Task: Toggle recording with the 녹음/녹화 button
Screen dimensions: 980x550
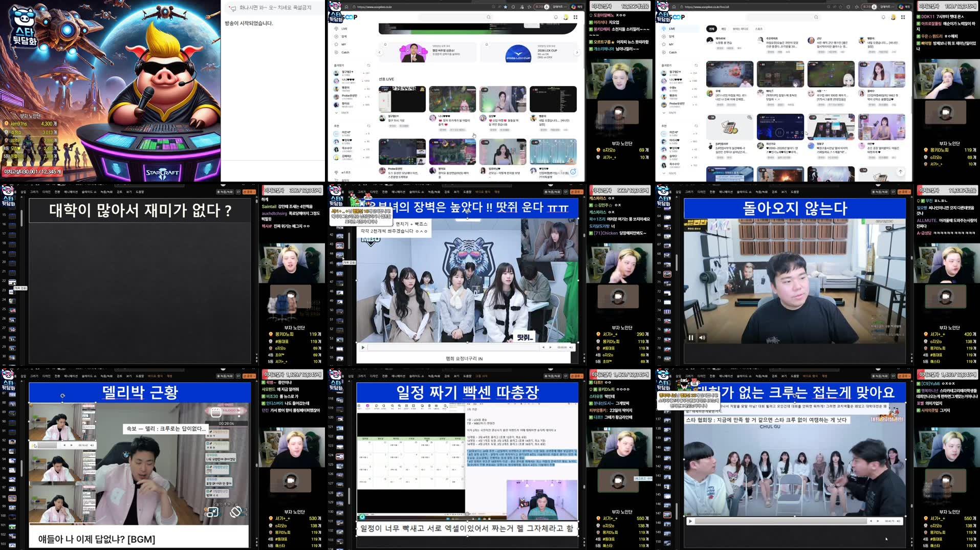Action: tap(225, 191)
